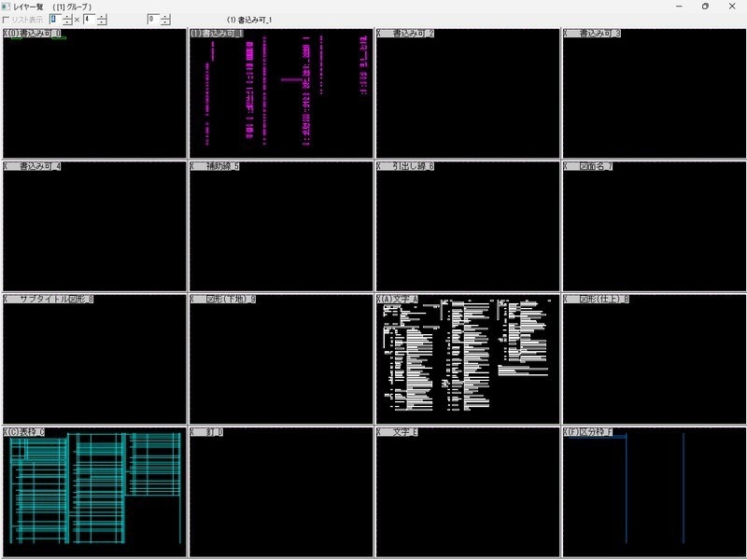747x560 pixels.
Task: Select layer 図形(仕上)_B thumbnail
Action: point(655,359)
